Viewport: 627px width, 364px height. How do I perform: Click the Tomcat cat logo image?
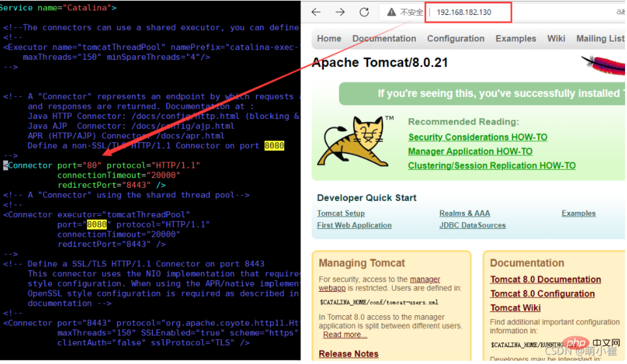[354, 142]
